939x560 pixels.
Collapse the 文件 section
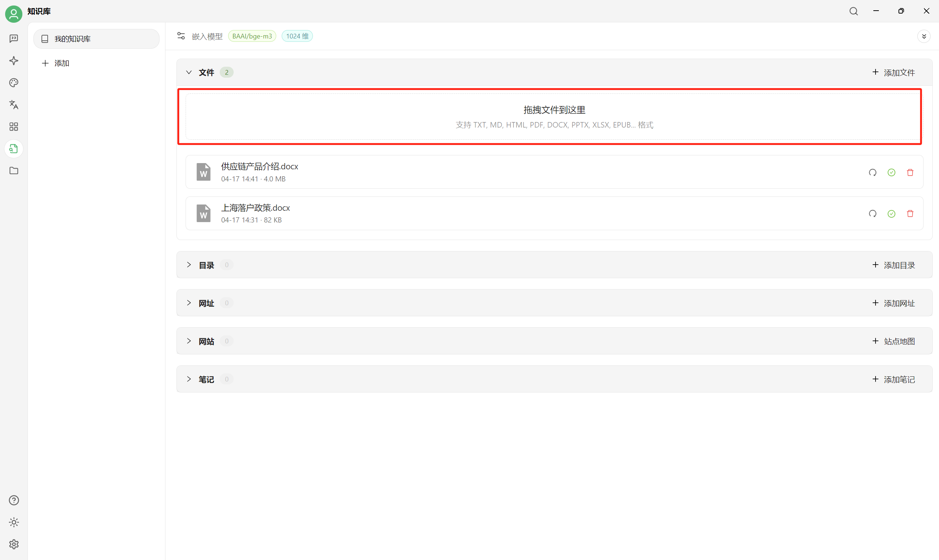point(189,72)
